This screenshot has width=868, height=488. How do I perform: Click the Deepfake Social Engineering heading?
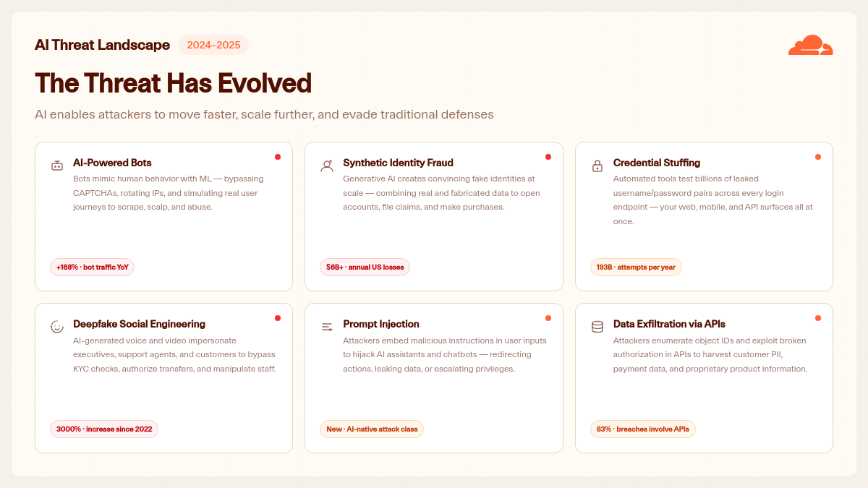click(x=139, y=324)
